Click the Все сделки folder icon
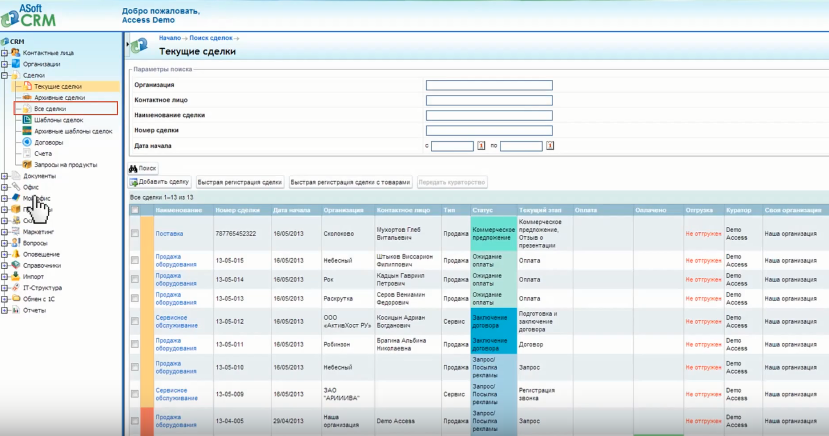This screenshot has width=829, height=436. pyautogui.click(x=27, y=108)
